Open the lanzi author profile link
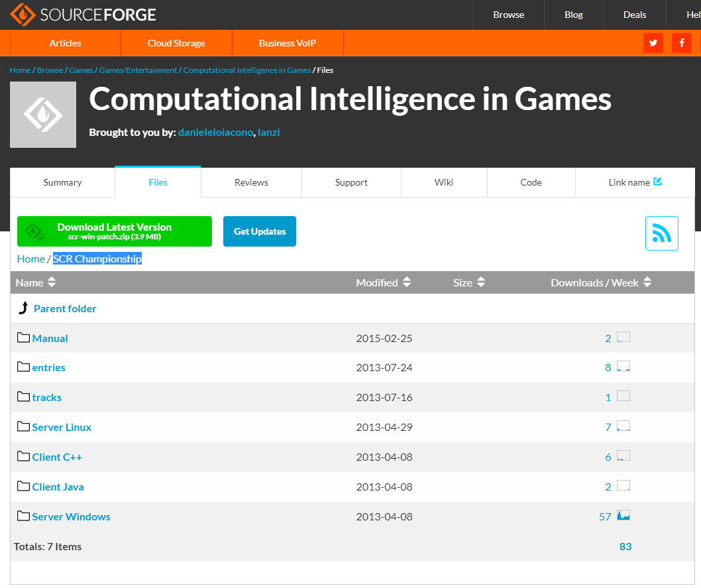Screen dimensions: 701x588 point(269,133)
